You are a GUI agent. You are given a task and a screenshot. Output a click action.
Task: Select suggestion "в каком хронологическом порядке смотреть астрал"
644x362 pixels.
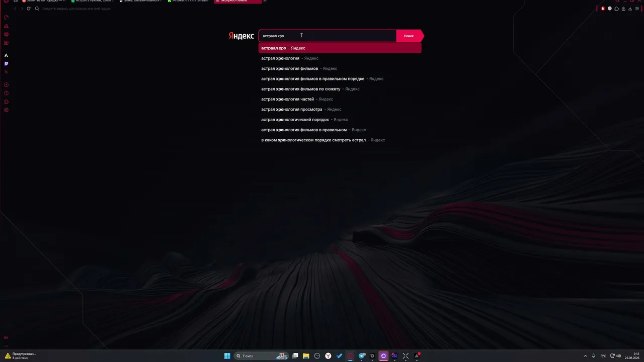pos(340,140)
